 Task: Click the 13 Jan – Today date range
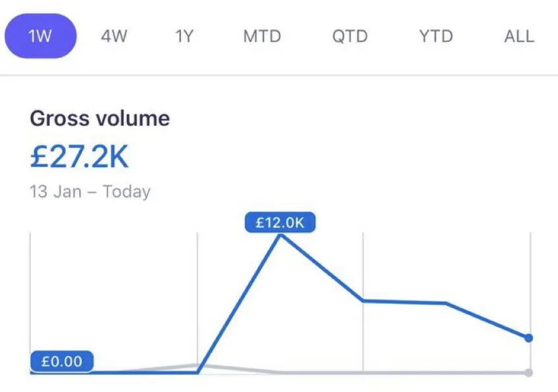[x=90, y=192]
